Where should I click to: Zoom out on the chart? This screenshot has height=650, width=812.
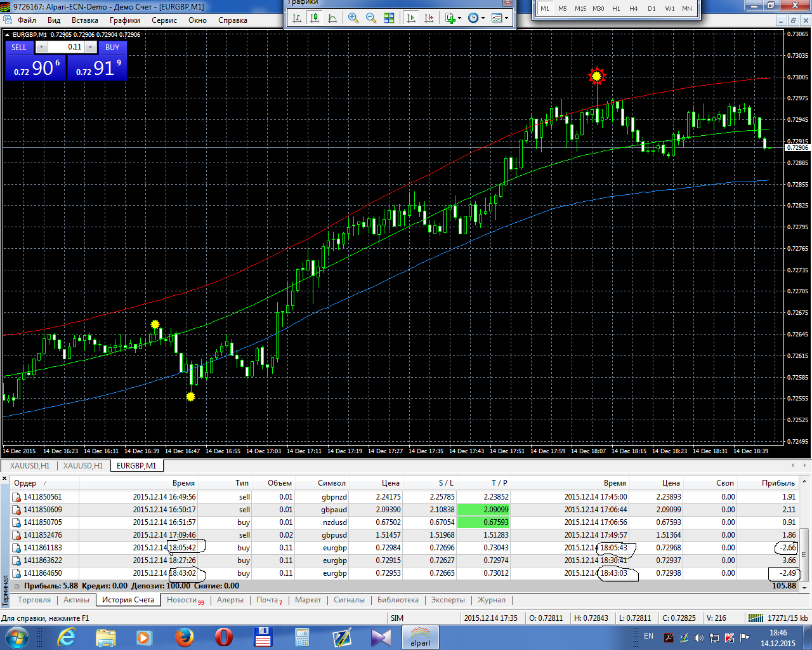[371, 18]
